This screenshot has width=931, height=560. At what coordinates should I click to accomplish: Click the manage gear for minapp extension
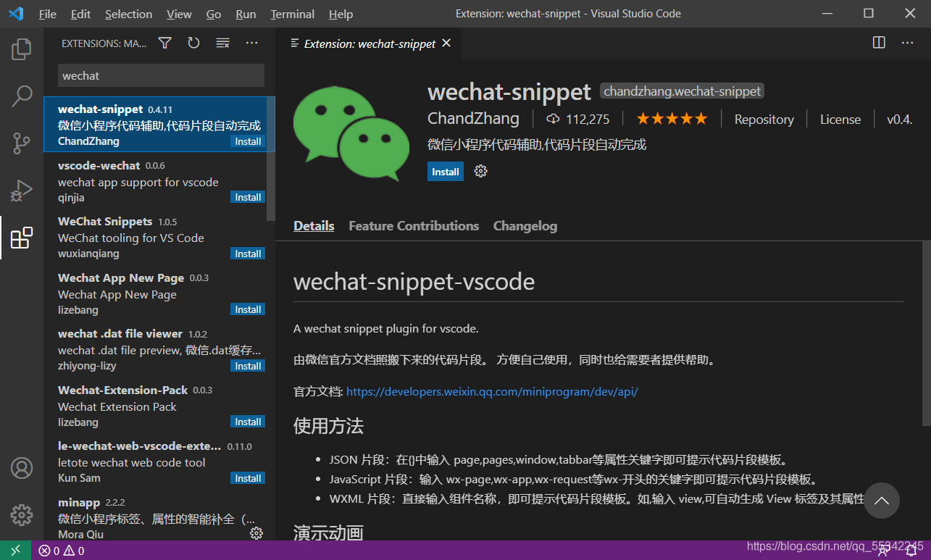coord(256,533)
